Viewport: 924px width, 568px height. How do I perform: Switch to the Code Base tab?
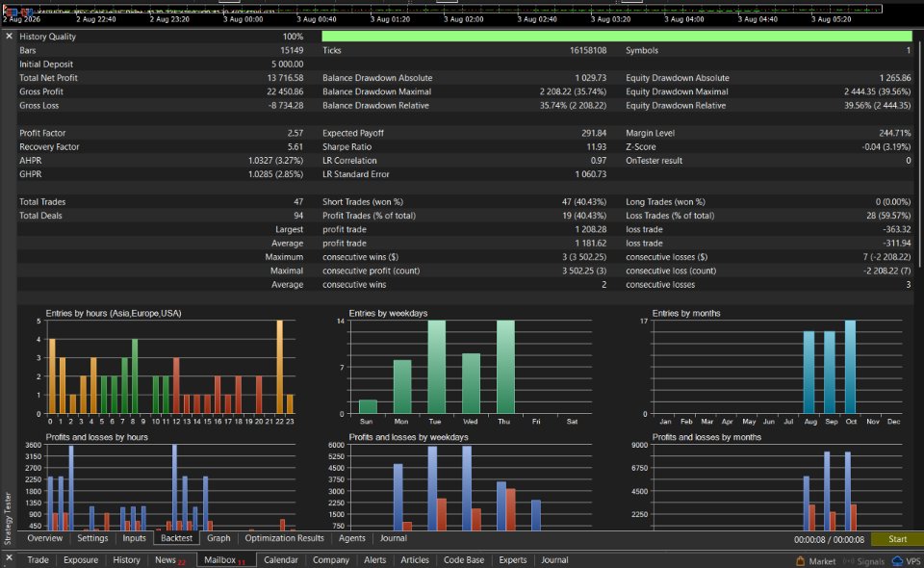[464, 559]
